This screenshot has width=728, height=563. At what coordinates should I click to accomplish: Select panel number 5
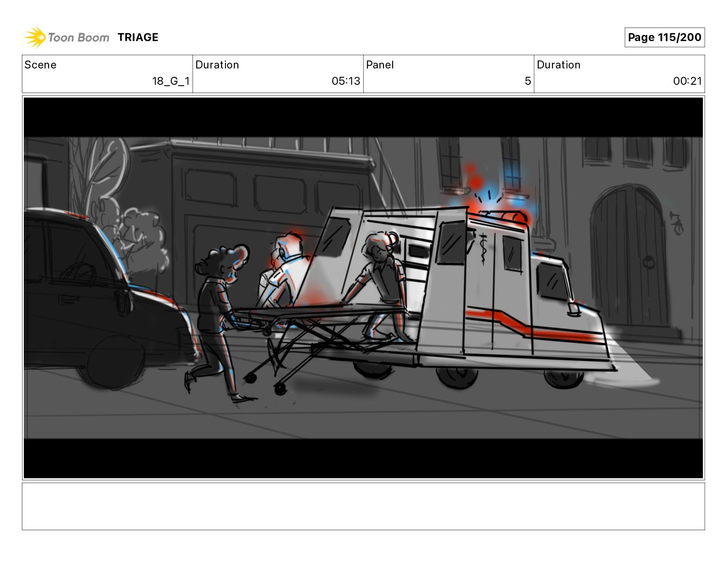[528, 81]
